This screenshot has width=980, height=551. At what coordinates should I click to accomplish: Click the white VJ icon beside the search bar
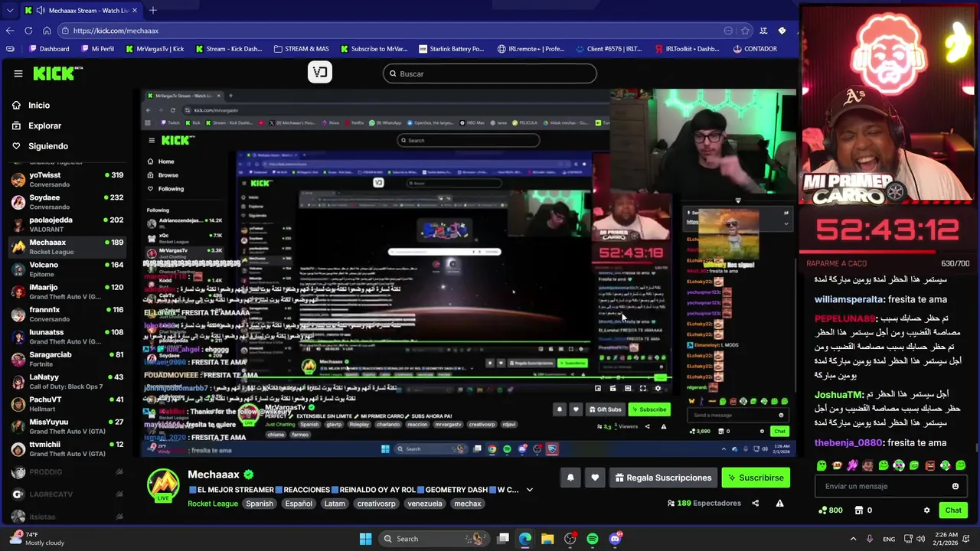320,73
